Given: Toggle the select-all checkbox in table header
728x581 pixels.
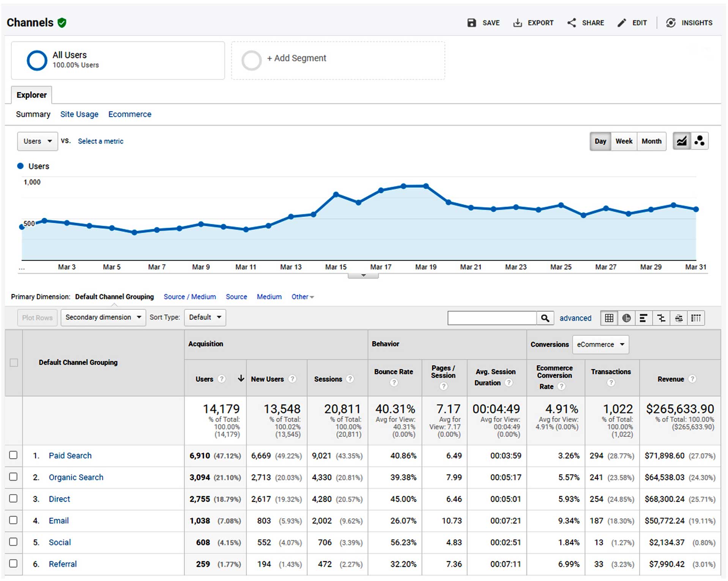Looking at the screenshot, I should (x=14, y=363).
